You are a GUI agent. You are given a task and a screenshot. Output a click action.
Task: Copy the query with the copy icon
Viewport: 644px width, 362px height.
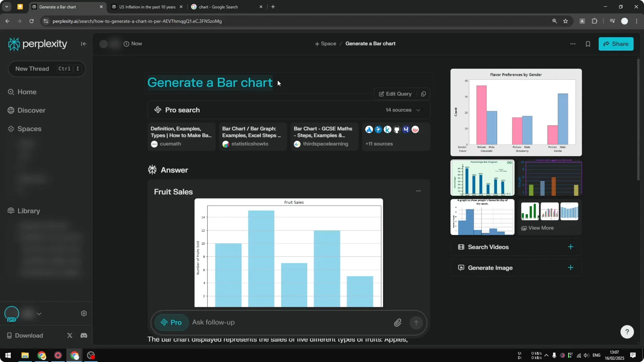point(423,94)
